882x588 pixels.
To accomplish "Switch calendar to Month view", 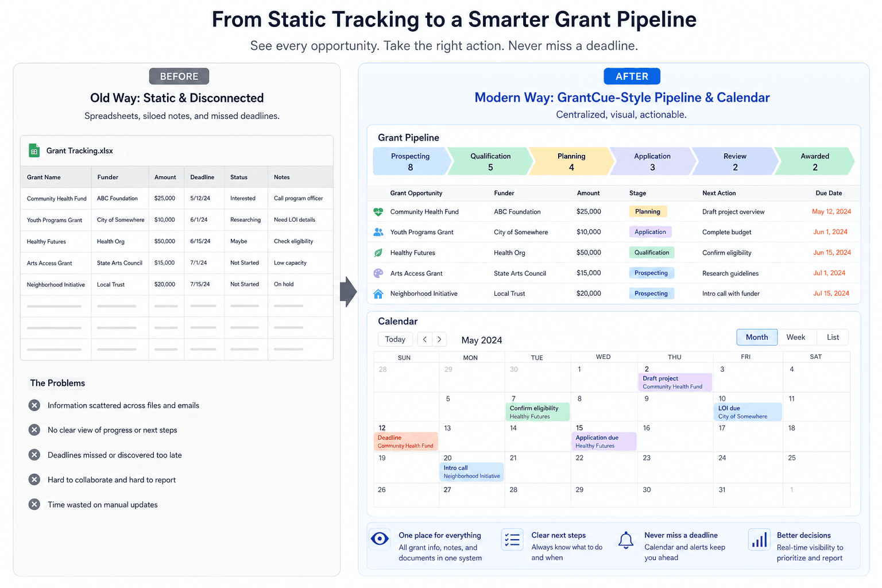I will (x=757, y=337).
